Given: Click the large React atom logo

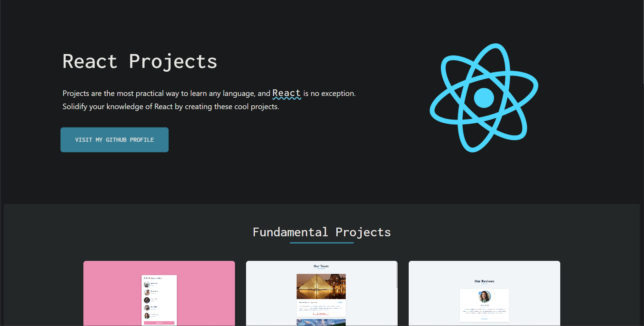Looking at the screenshot, I should pos(484,98).
